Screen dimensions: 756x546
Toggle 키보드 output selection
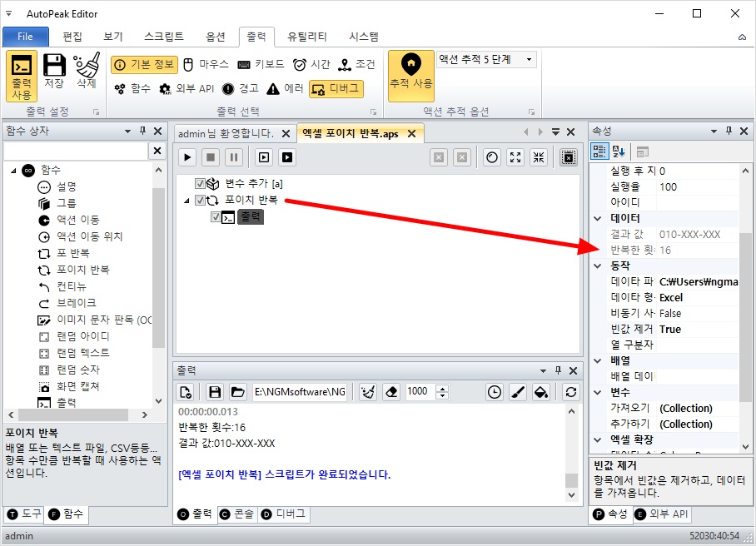pyautogui.click(x=261, y=65)
